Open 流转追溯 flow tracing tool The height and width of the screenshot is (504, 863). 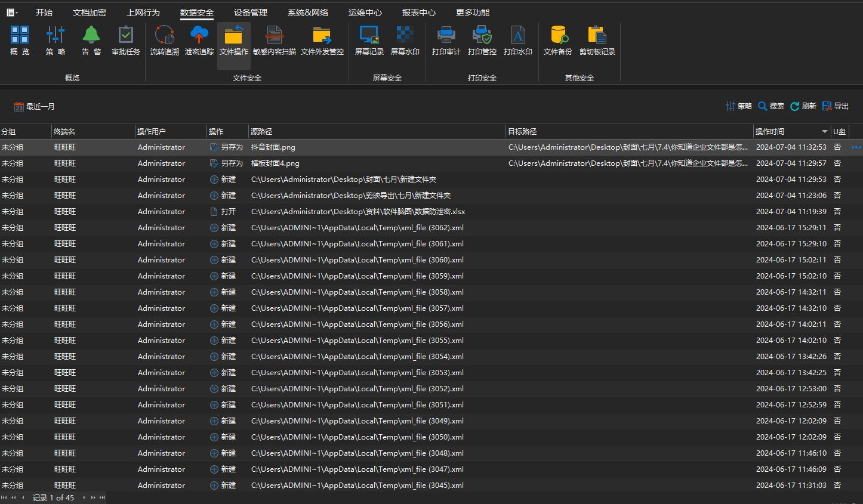pos(165,41)
